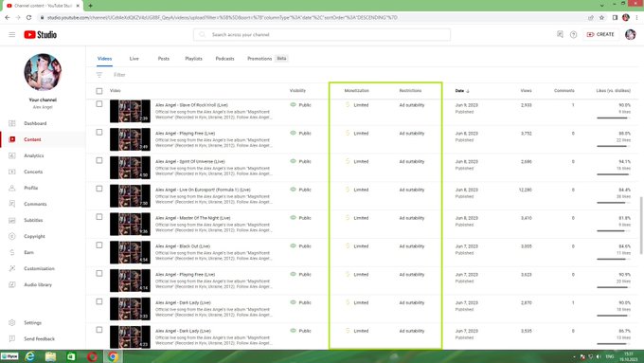Open Ad suitability for Master Of The Night
Image resolution: width=644 pixels, height=363 pixels.
[412, 218]
